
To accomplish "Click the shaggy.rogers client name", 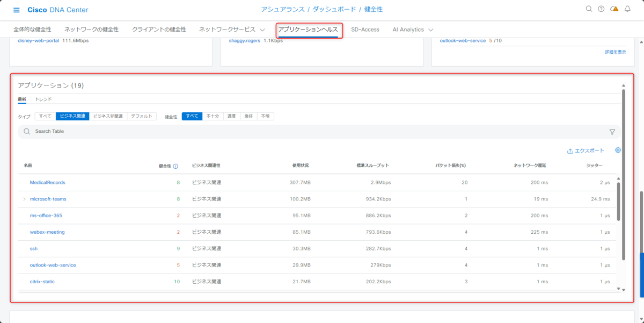I will [244, 41].
